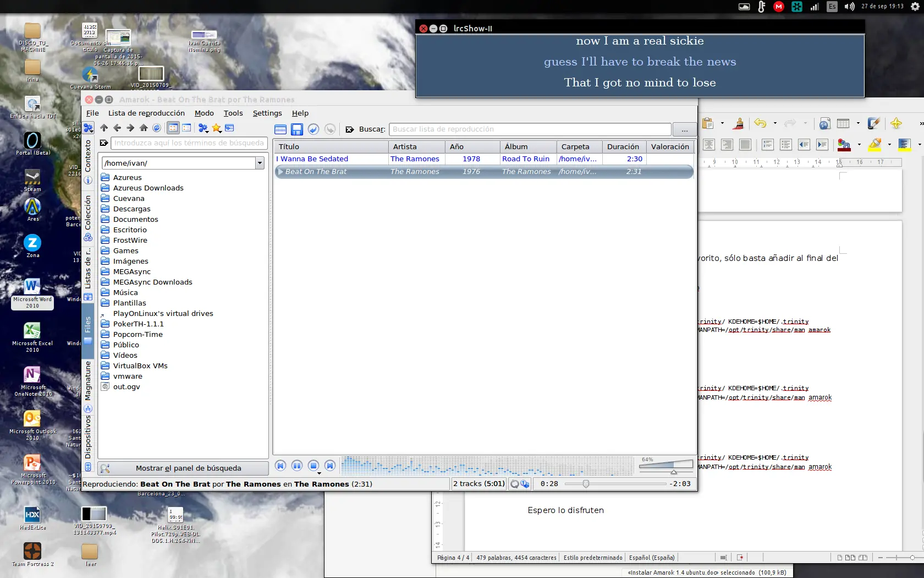Open Writer font color dropdown arrow
Image resolution: width=924 pixels, height=578 pixels.
(x=859, y=145)
